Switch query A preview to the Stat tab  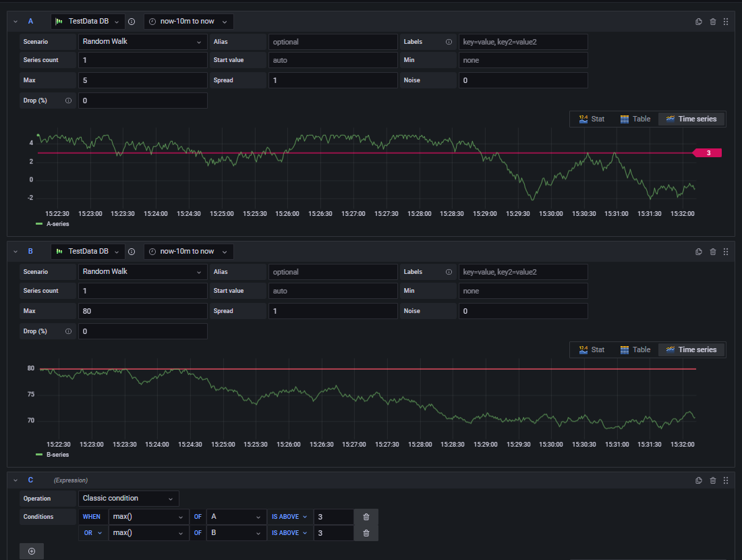pyautogui.click(x=592, y=119)
